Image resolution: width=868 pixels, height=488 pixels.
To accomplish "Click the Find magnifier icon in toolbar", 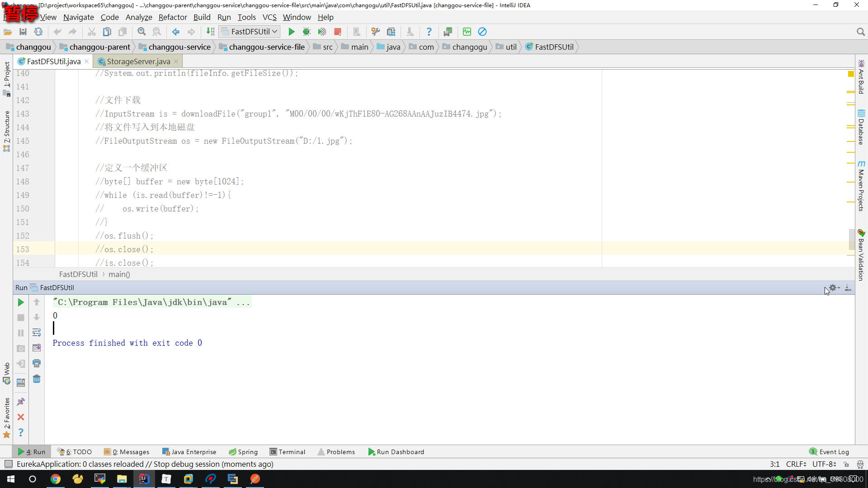I will pos(142,32).
